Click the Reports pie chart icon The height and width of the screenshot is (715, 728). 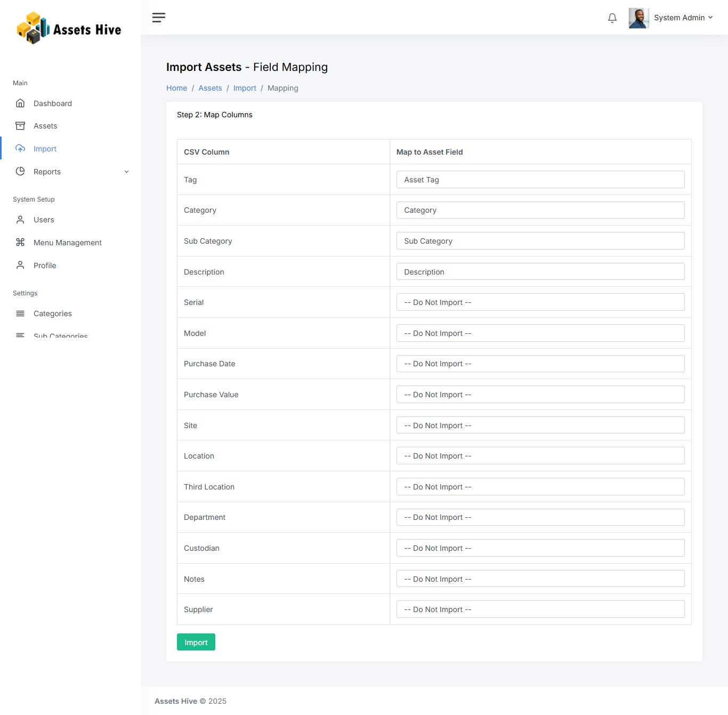tap(20, 172)
